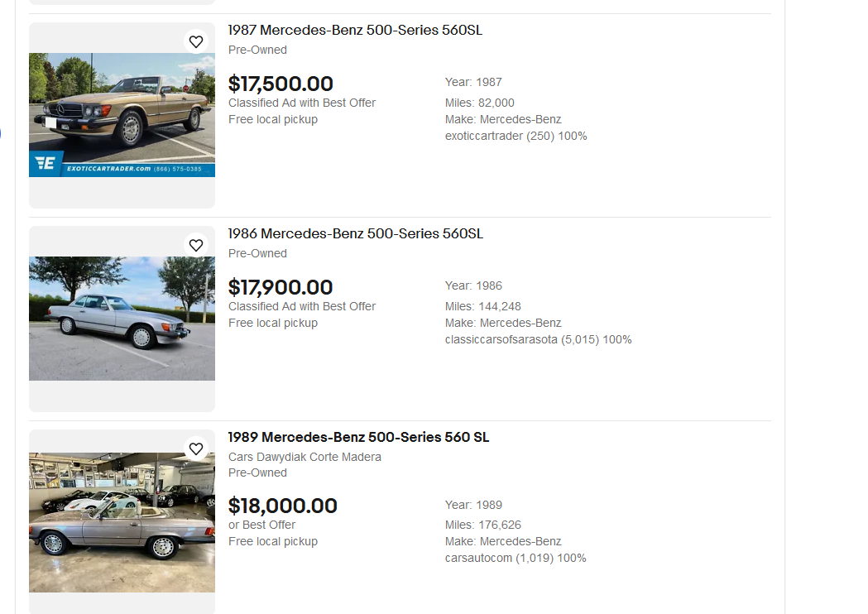Click the $17,900.00 price
Screen dimensions: 868x614
[281, 287]
